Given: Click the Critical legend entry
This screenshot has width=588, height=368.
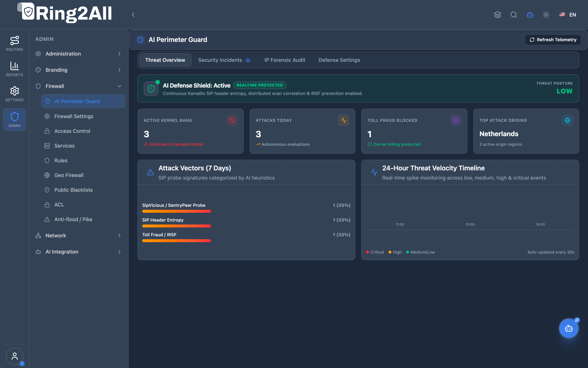Looking at the screenshot, I should 375,252.
